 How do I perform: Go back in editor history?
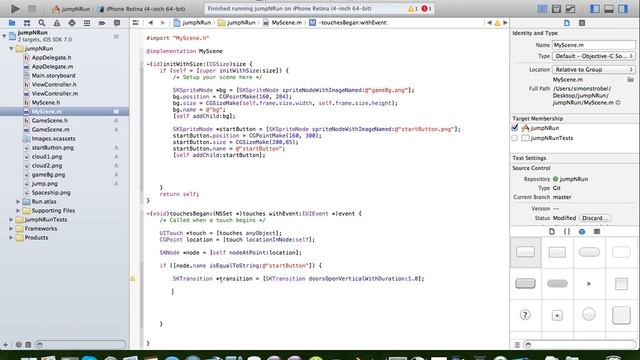(151, 23)
